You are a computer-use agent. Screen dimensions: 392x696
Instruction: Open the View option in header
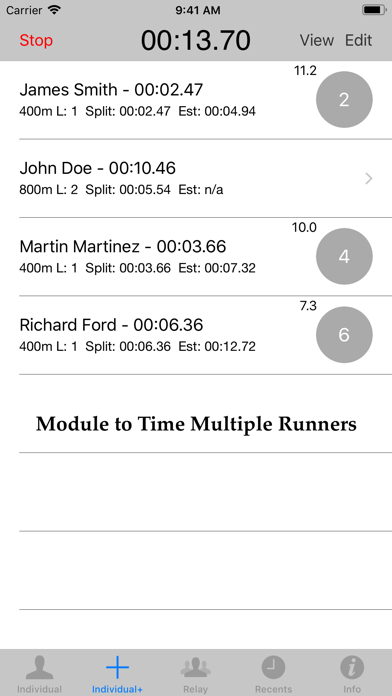point(317,40)
